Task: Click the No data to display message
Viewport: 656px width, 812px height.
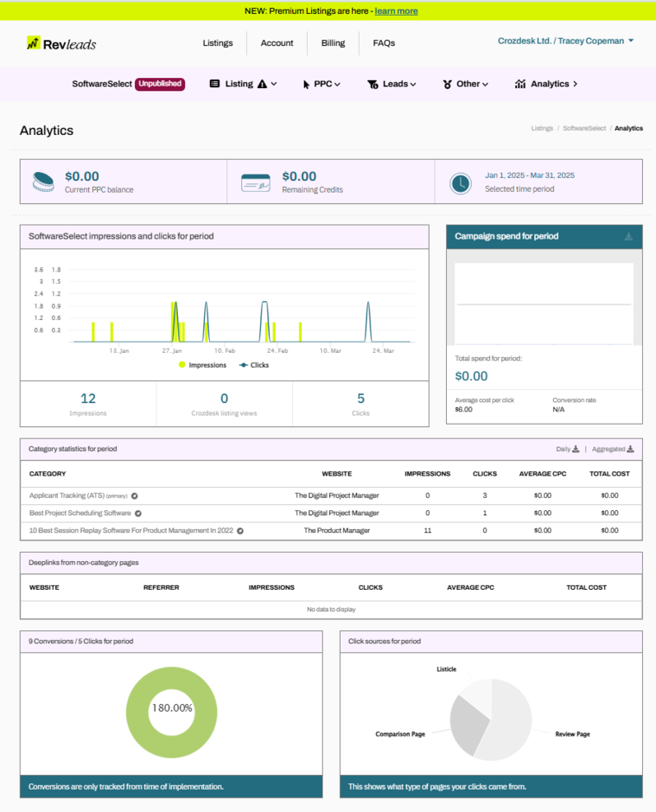Action: (x=331, y=610)
